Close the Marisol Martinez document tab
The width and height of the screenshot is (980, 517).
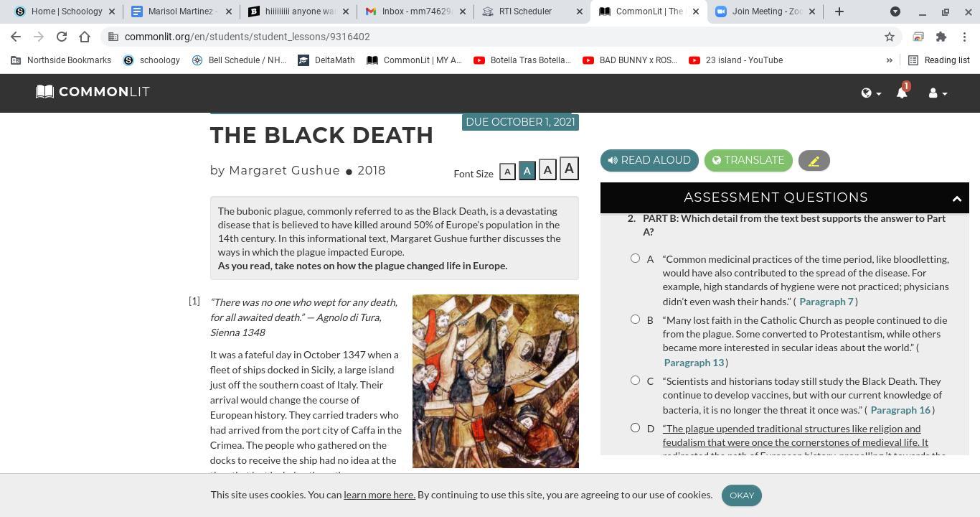coord(229,11)
